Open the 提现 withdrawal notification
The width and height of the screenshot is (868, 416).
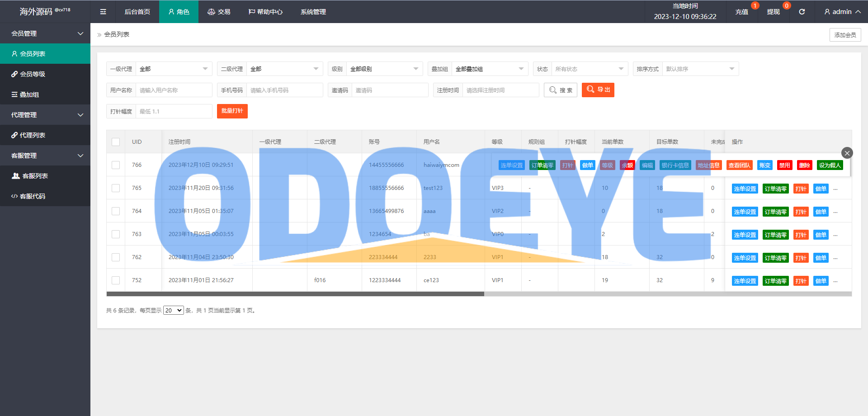point(773,12)
